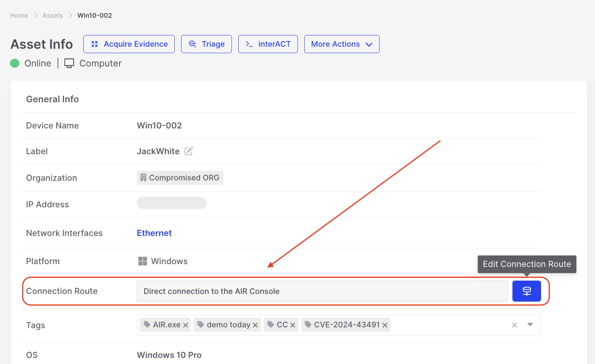Expand the Tags dropdown arrow
The width and height of the screenshot is (595, 364).
pos(530,325)
